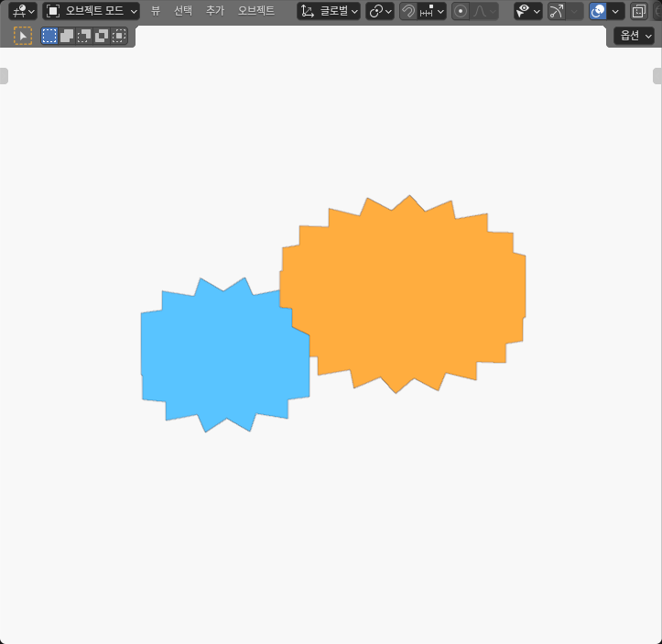This screenshot has height=644, width=662.
Task: Open the 뷰 menu
Action: click(156, 11)
